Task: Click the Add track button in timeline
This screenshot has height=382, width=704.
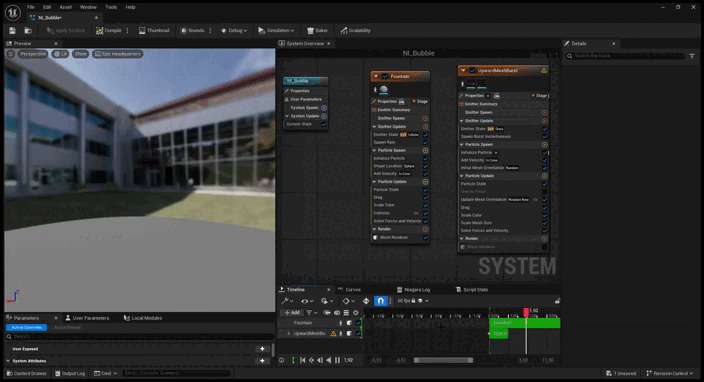Action: click(x=292, y=312)
